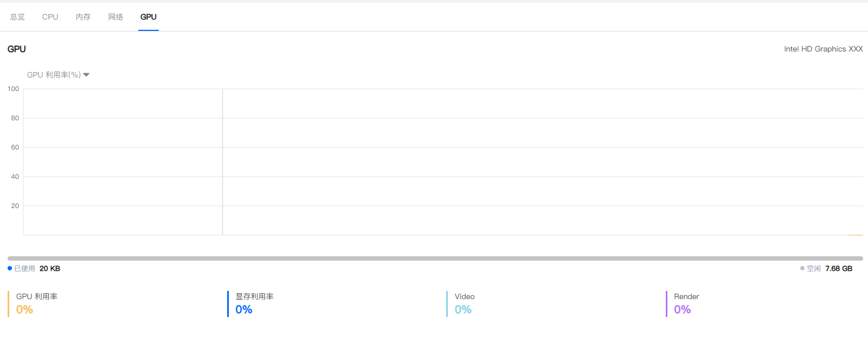
Task: Click the Render 0% value
Action: click(x=682, y=309)
